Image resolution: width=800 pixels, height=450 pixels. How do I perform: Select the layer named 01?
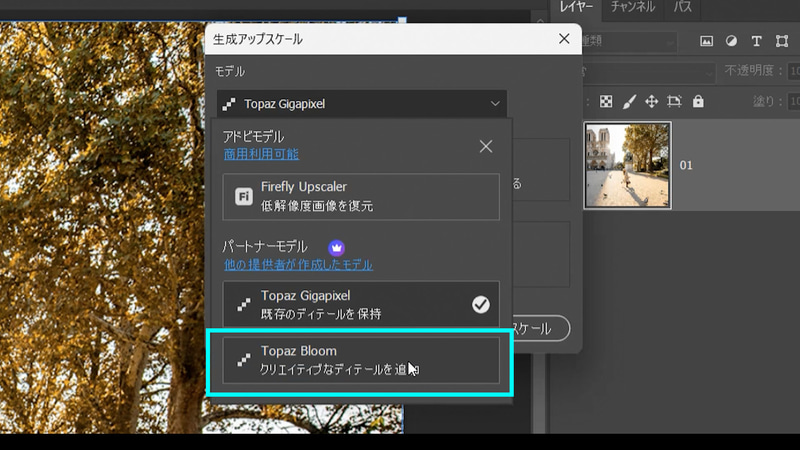[x=686, y=165]
